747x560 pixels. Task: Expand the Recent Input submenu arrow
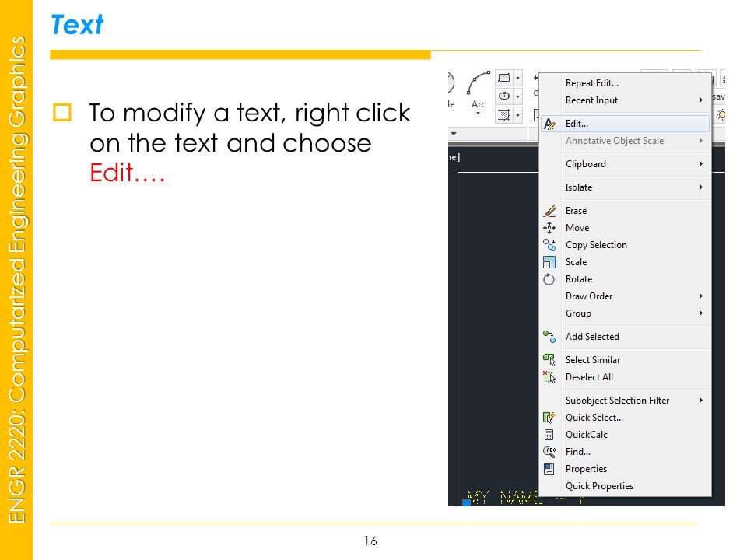click(701, 100)
